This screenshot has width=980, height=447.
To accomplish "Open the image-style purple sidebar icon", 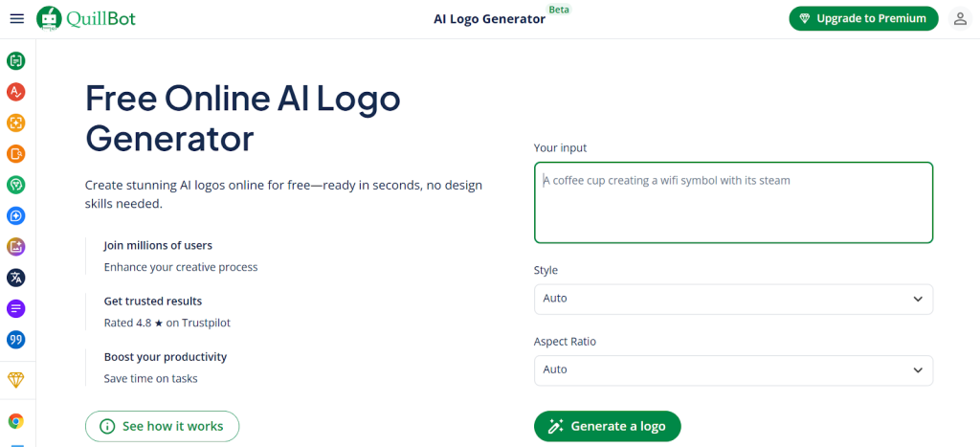I will pyautogui.click(x=16, y=247).
